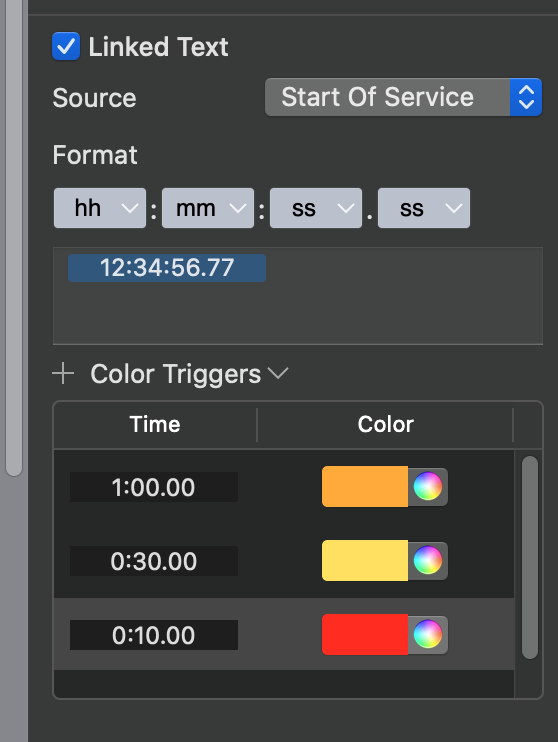This screenshot has height=742, width=558.
Task: Click the orange color swatch
Action: (x=365, y=486)
